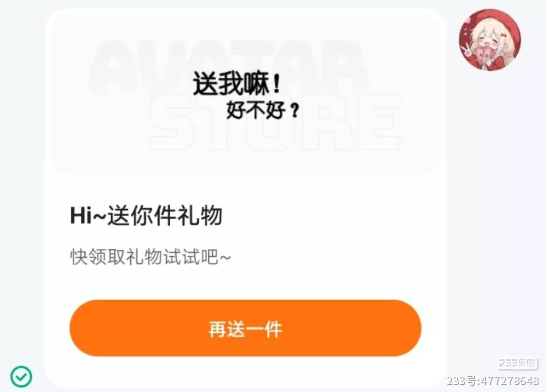This screenshot has width=546, height=392.
Task: Tap blank area below the orange button
Action: (x=245, y=372)
